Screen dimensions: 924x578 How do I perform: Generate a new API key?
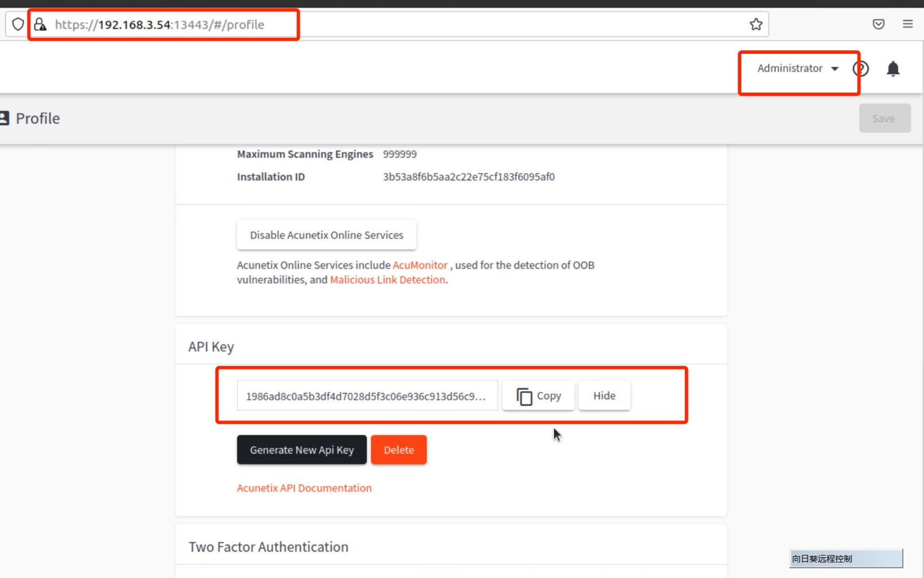(302, 450)
